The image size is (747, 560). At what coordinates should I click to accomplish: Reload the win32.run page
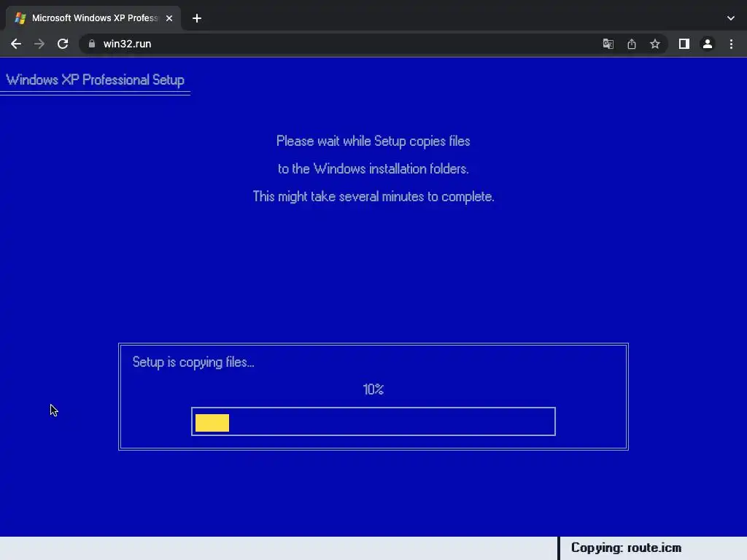[x=63, y=44]
